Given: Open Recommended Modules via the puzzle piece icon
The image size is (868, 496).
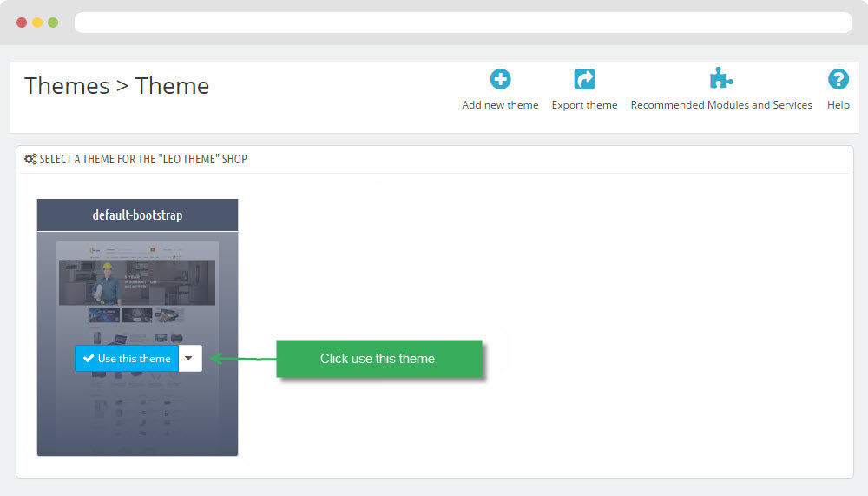Looking at the screenshot, I should click(x=720, y=80).
